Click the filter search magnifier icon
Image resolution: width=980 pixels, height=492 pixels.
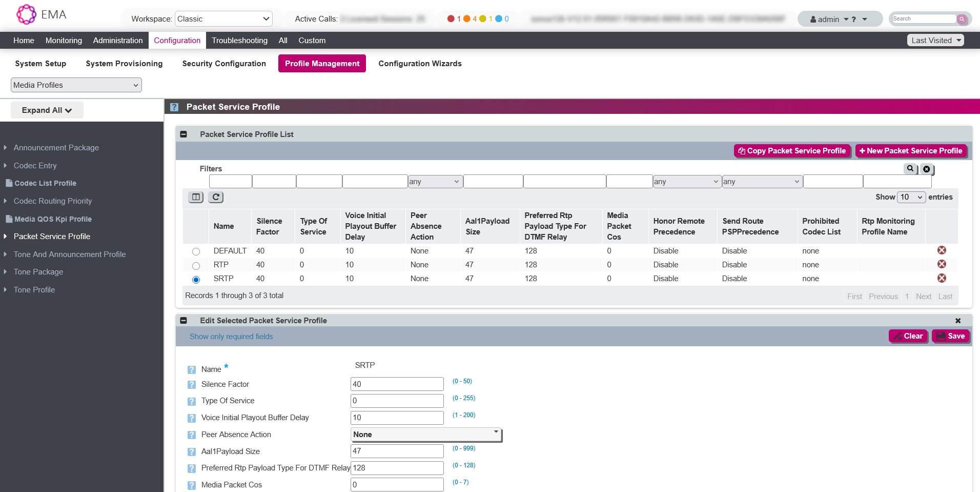pos(910,169)
